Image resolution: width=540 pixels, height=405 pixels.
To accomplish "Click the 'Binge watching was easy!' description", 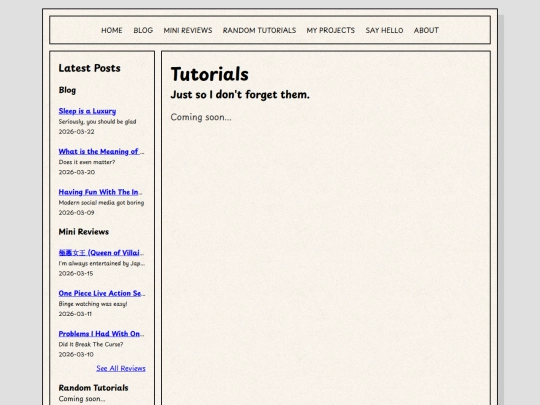I will 93,304.
